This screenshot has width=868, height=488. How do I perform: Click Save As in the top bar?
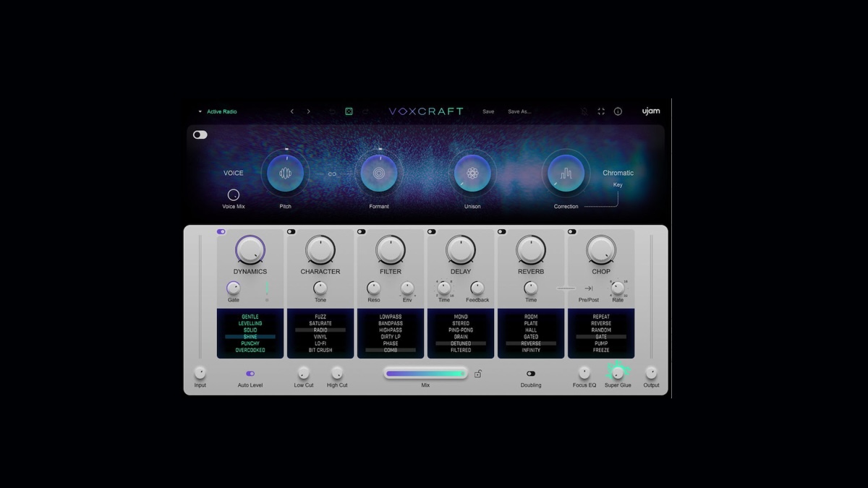click(521, 111)
